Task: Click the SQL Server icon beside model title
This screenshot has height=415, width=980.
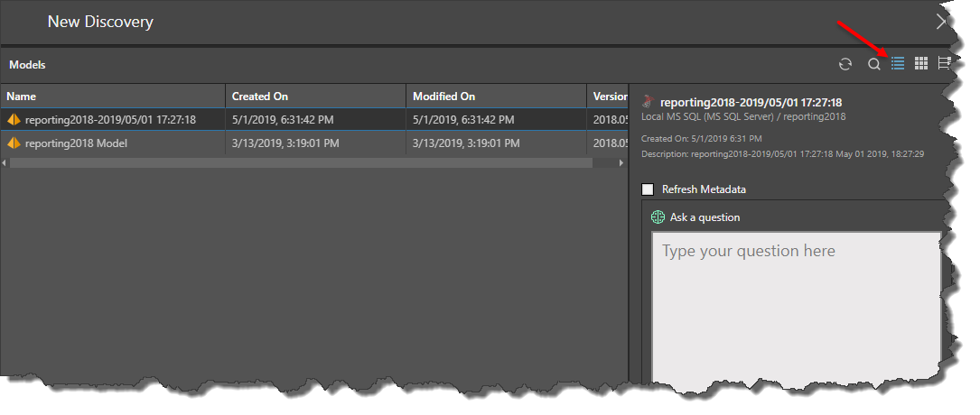Action: (x=647, y=103)
